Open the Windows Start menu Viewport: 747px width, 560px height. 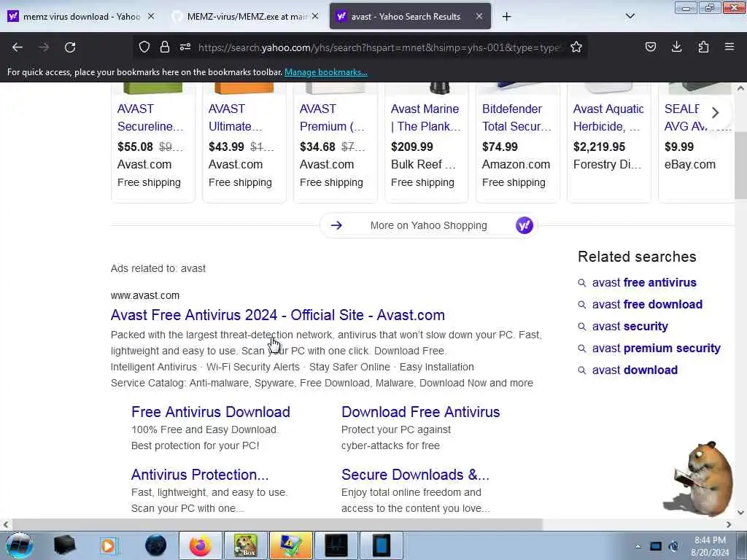19,545
